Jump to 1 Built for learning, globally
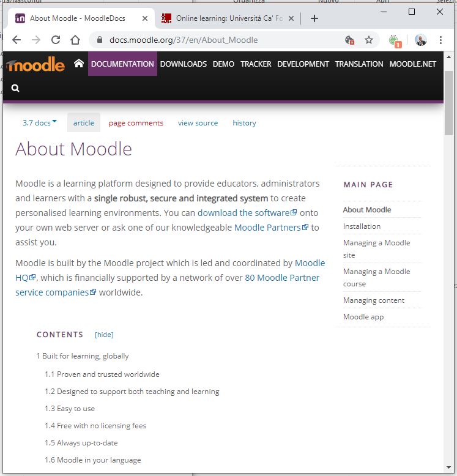 pos(83,356)
